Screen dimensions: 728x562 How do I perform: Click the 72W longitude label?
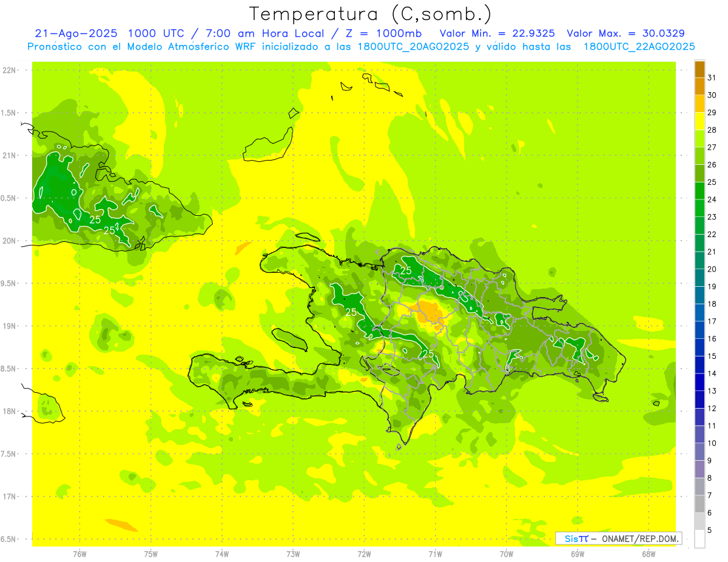[364, 554]
